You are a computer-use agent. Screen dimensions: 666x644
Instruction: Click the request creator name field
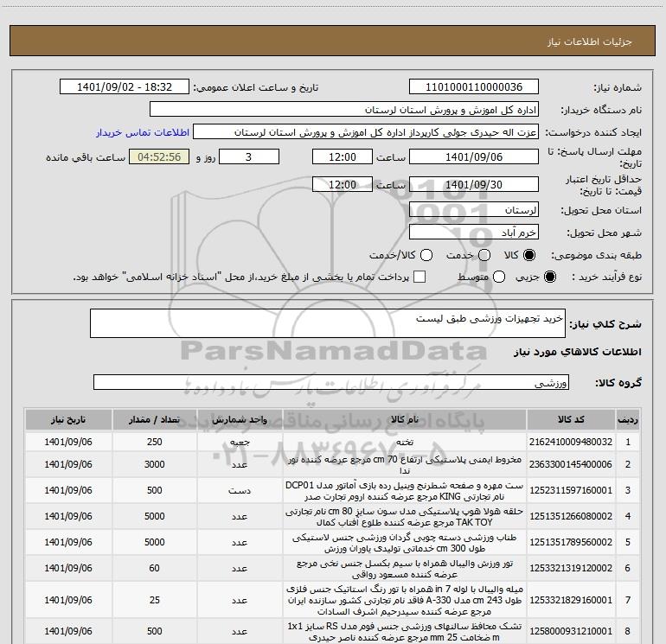pyautogui.click(x=366, y=132)
